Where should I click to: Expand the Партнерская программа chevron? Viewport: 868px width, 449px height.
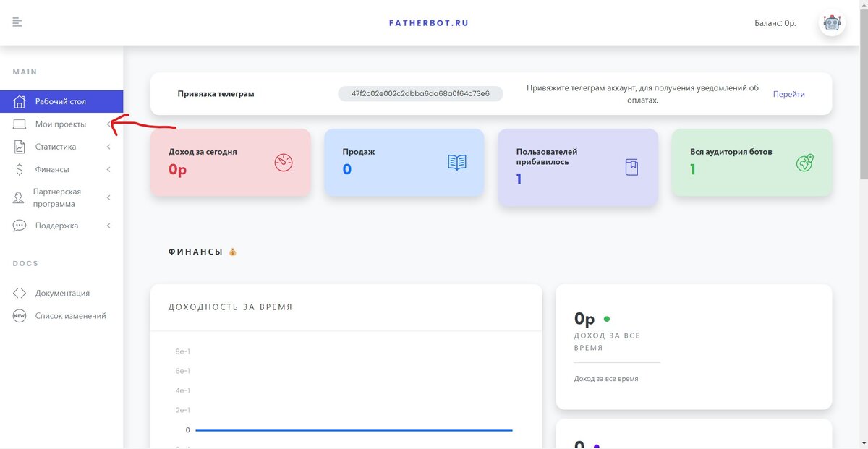(x=109, y=197)
